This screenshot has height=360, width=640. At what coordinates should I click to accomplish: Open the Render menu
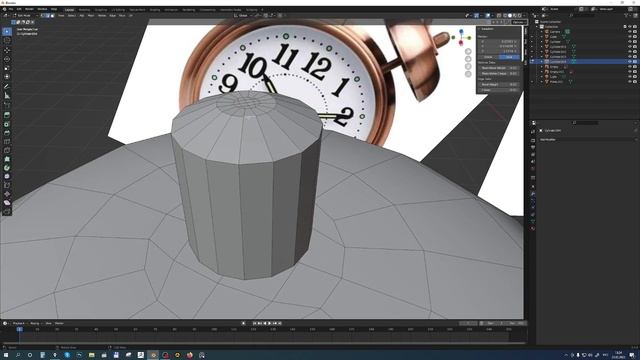click(29, 9)
